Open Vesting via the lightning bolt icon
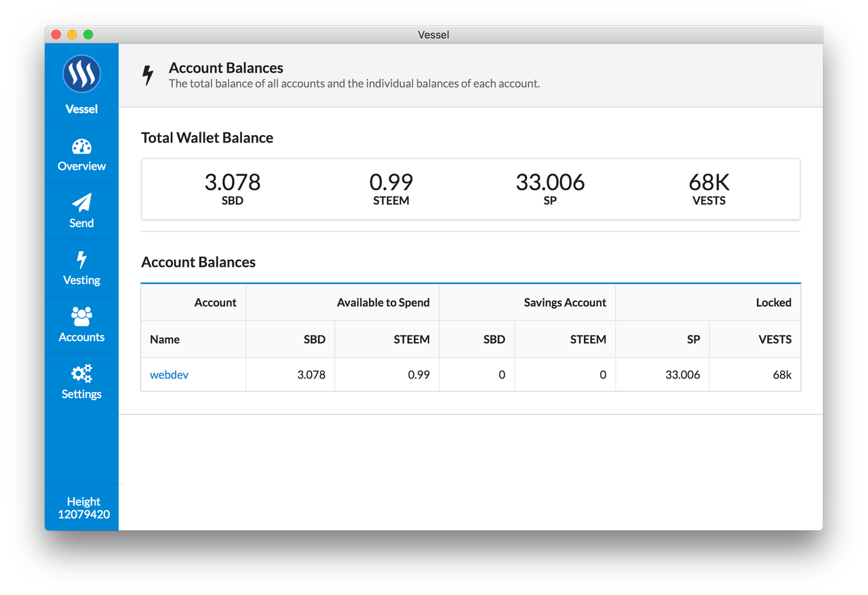868x595 pixels. click(81, 260)
